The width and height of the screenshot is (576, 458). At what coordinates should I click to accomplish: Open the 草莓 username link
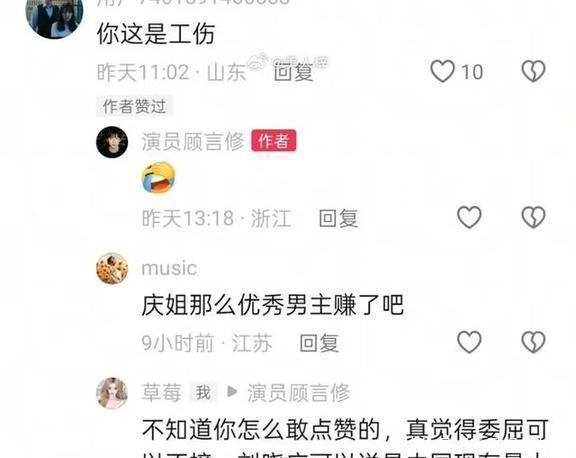[x=161, y=392]
